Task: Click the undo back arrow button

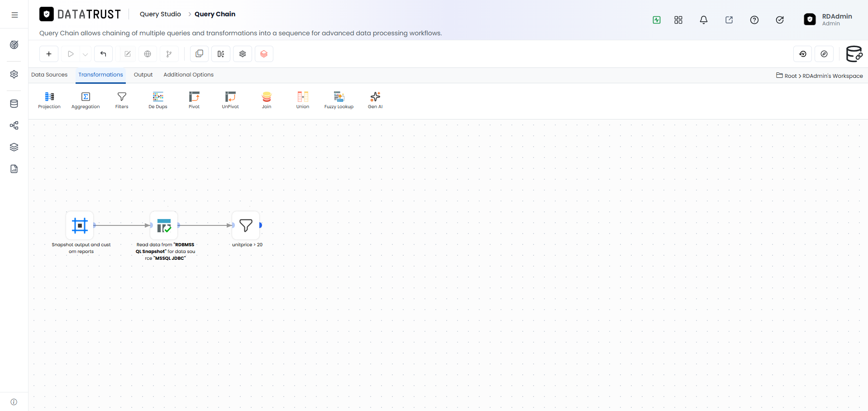Action: 103,54
